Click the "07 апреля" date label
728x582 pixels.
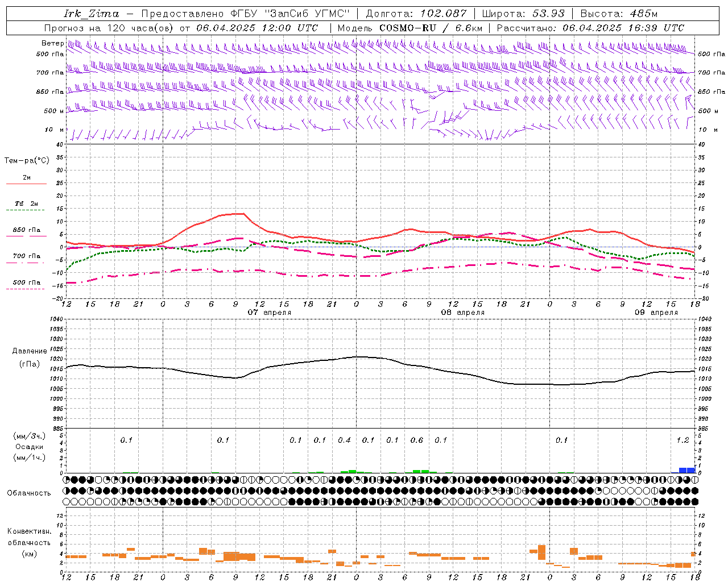click(270, 312)
